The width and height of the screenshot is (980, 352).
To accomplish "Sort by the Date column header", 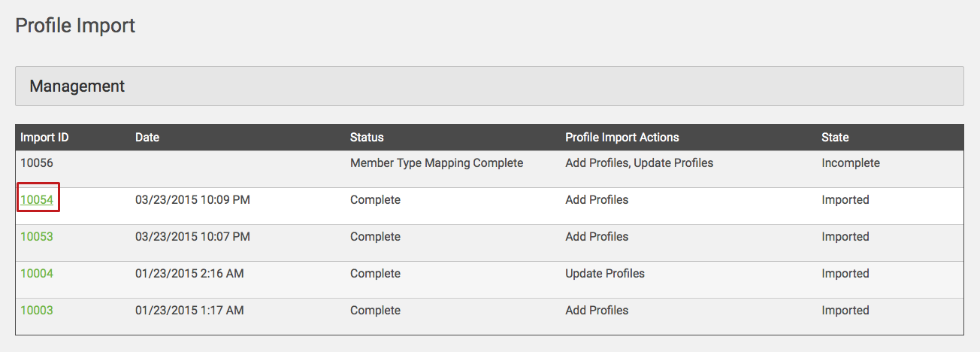I will (147, 138).
